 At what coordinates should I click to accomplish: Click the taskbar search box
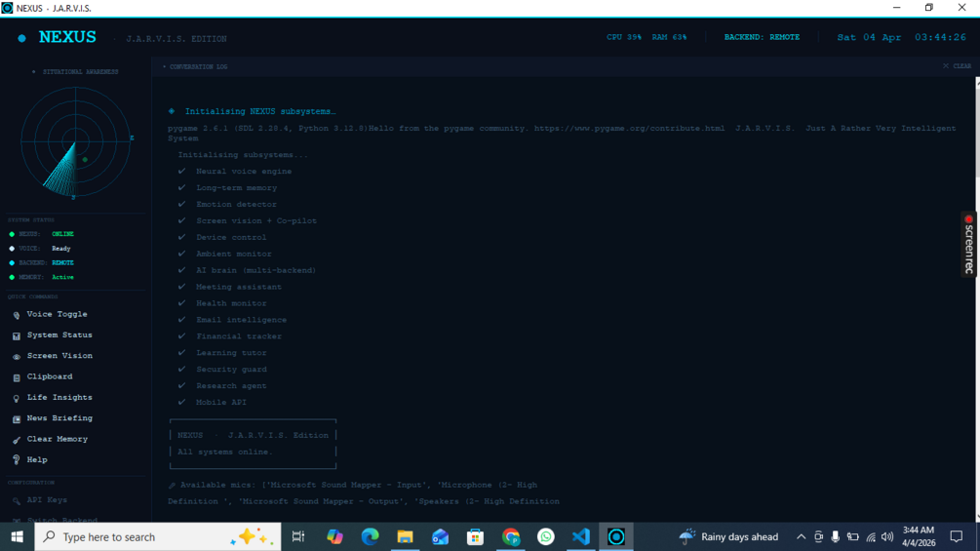tap(158, 536)
